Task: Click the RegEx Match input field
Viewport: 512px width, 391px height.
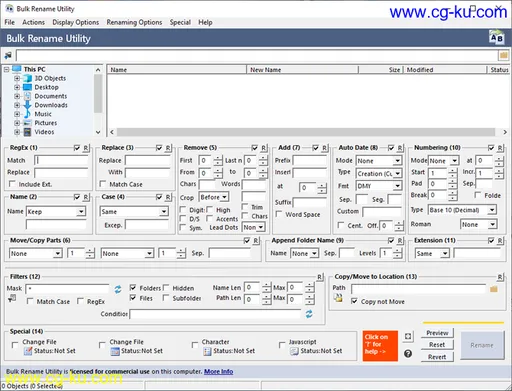Action: (x=61, y=160)
